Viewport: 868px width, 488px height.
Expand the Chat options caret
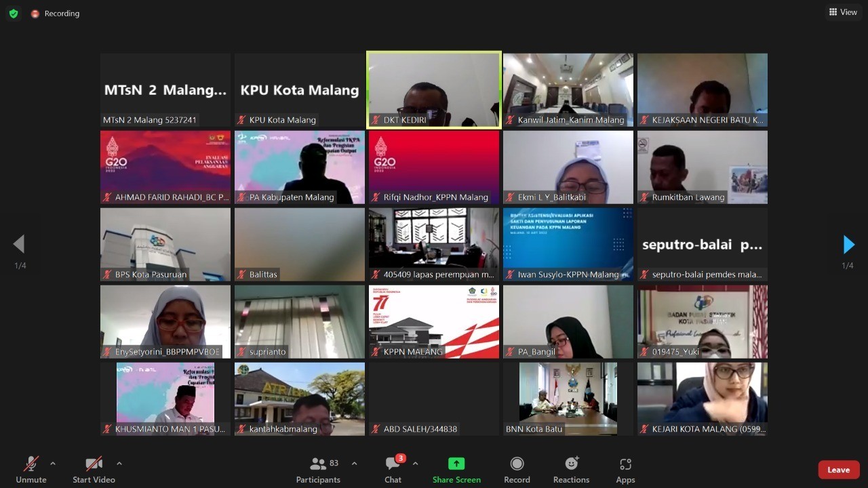point(415,464)
